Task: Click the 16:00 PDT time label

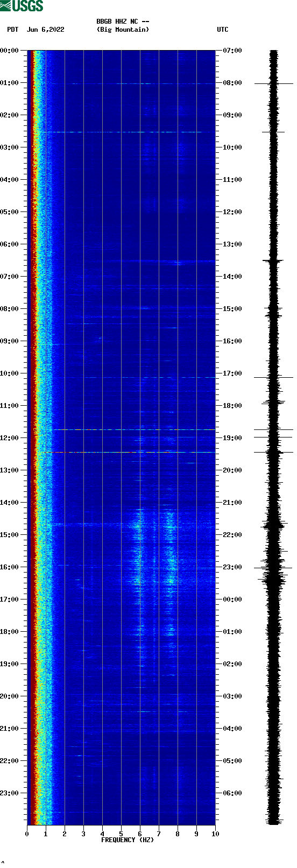Action: click(10, 567)
